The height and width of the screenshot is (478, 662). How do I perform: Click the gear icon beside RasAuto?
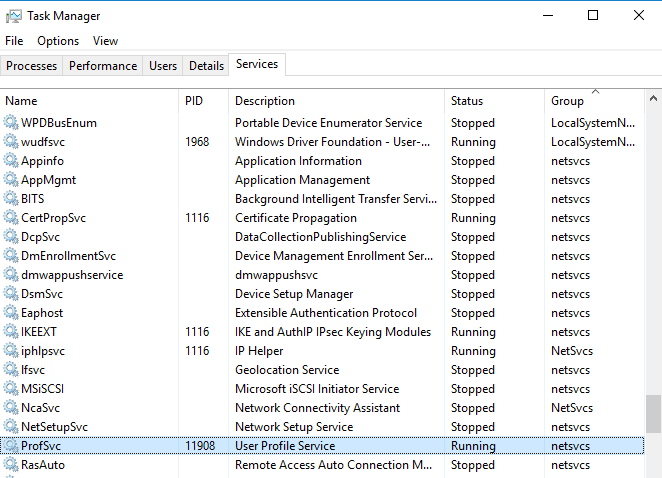[x=11, y=464]
